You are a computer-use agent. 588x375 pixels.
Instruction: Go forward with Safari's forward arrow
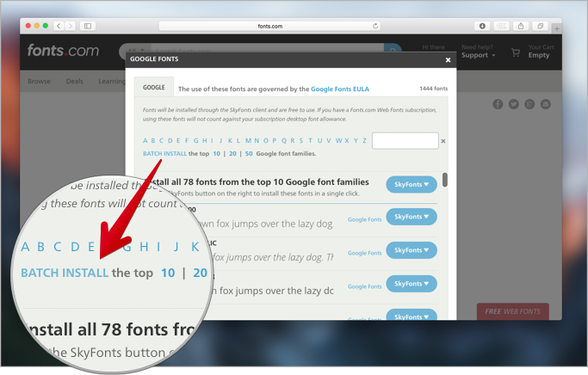pos(70,26)
